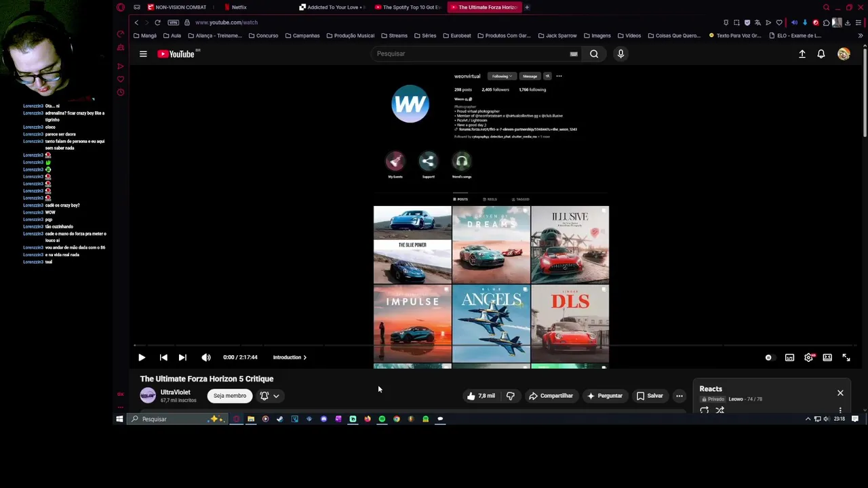Open GX Control speedometer in sidebar
Viewport: 868px width, 488px height.
pos(121,34)
